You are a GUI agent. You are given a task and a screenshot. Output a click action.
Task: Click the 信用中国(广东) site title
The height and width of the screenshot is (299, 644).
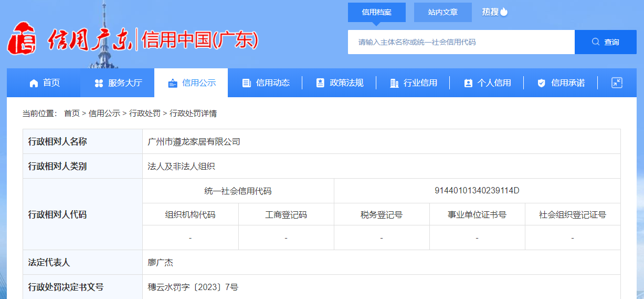click(200, 40)
